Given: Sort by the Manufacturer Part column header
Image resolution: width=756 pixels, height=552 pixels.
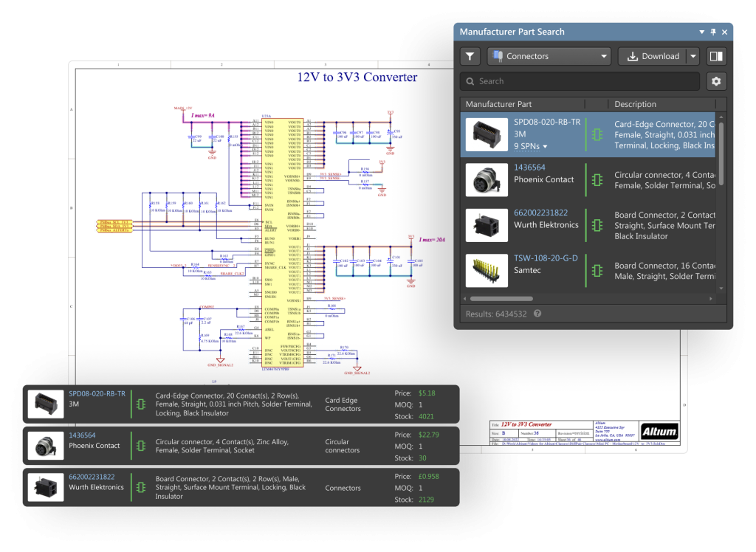Looking at the screenshot, I should (x=498, y=104).
